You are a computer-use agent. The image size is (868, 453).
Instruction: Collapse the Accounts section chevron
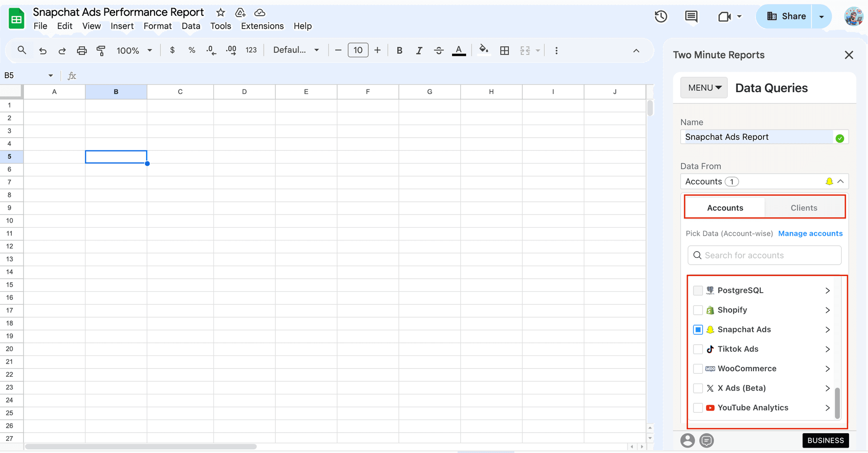click(x=840, y=181)
